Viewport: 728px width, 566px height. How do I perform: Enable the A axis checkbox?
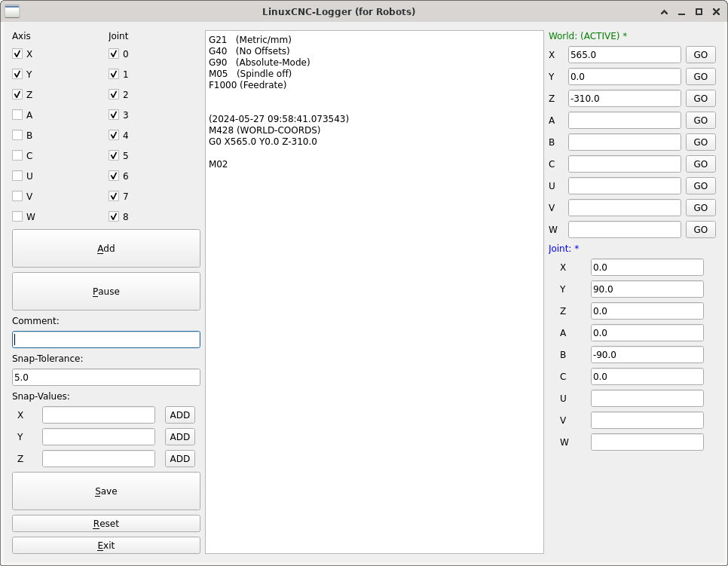17,115
